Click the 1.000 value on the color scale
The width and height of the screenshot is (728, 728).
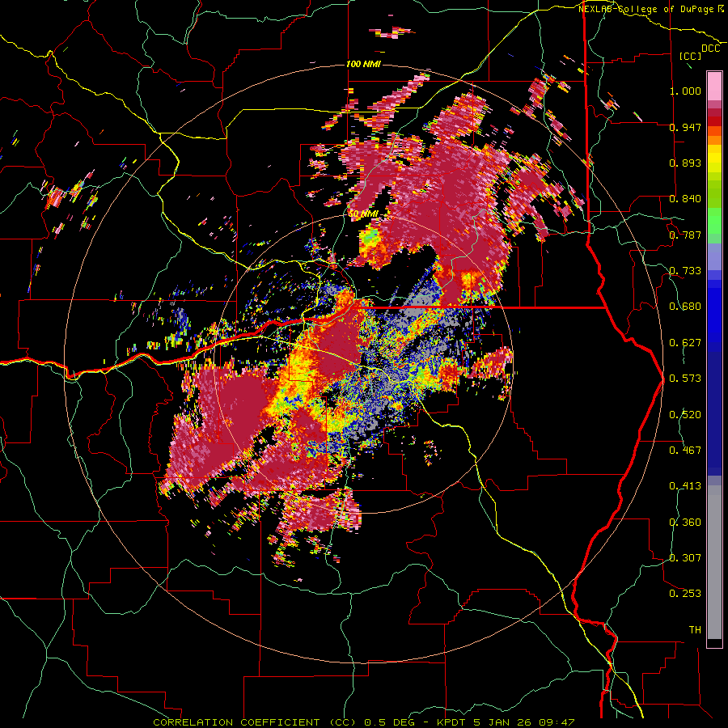pos(685,91)
